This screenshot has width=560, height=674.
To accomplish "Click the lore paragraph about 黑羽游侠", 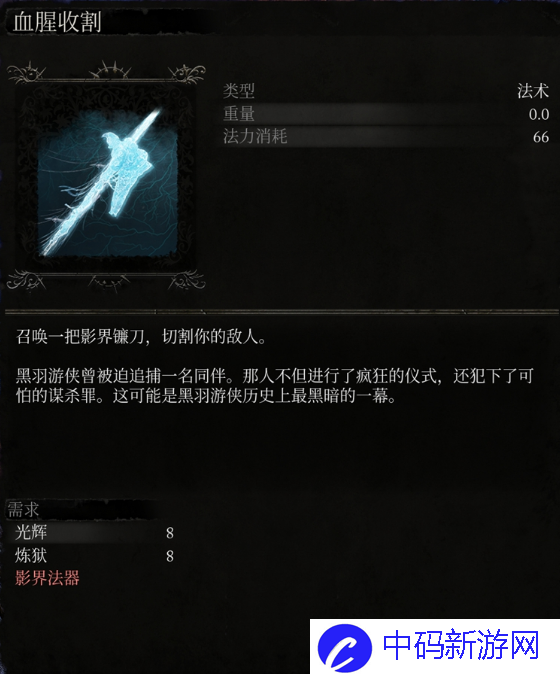I will click(x=274, y=386).
